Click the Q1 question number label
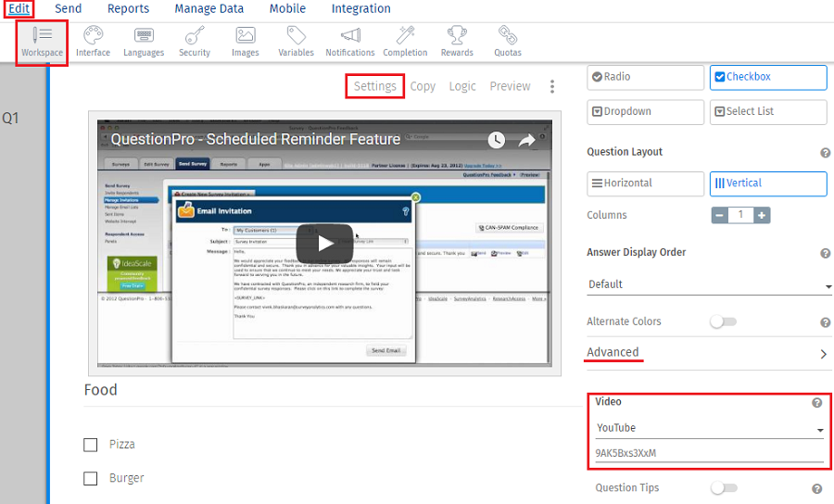834x504 pixels. coord(10,118)
